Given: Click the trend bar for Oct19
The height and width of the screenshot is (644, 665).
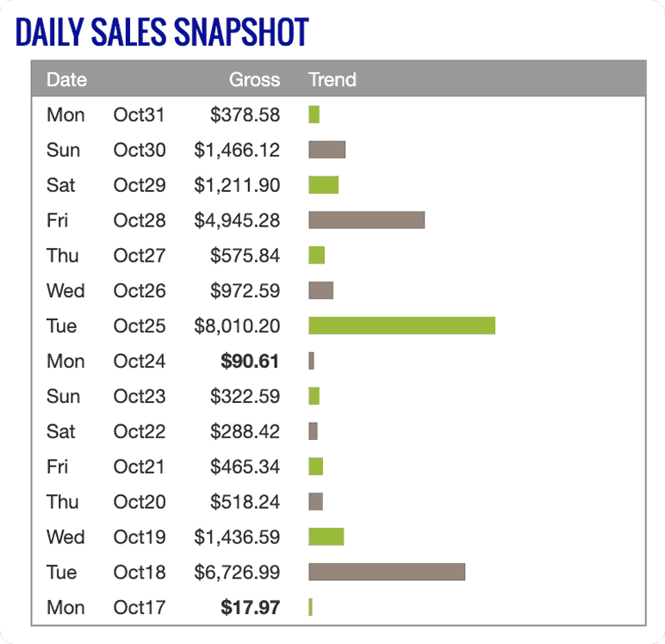Looking at the screenshot, I should (326, 536).
